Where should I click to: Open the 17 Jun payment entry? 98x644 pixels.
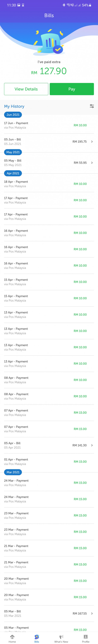point(49,125)
